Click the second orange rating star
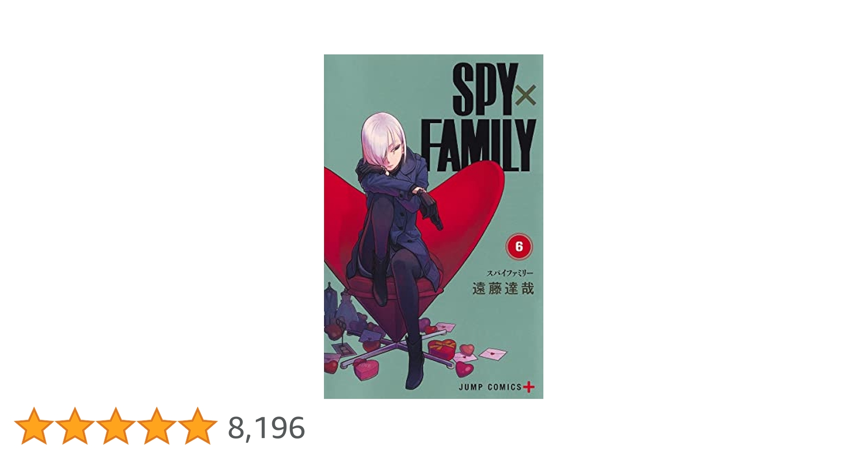Image resolution: width=868 pixels, height=454 pixels. 75,426
